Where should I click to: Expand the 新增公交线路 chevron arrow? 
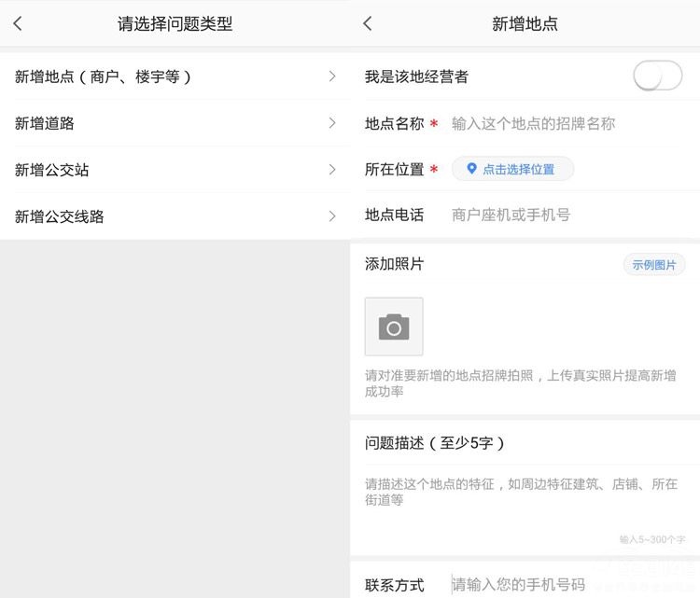pyautogui.click(x=331, y=216)
